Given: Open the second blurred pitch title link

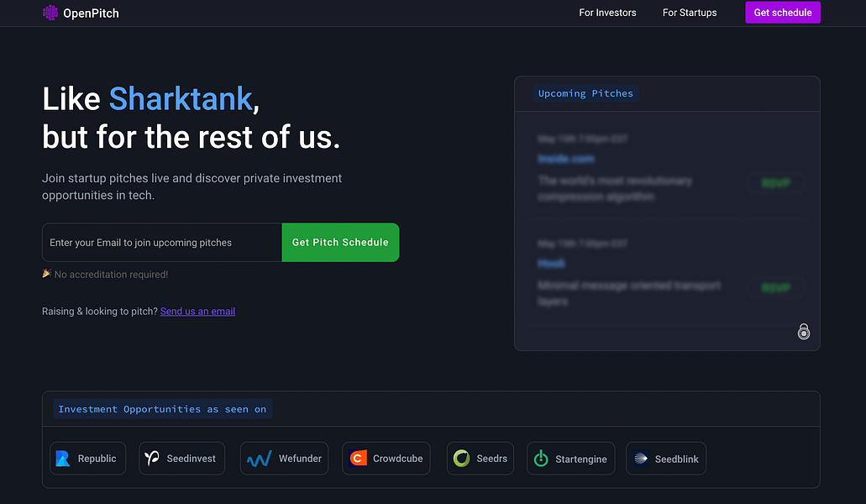Looking at the screenshot, I should 551,263.
